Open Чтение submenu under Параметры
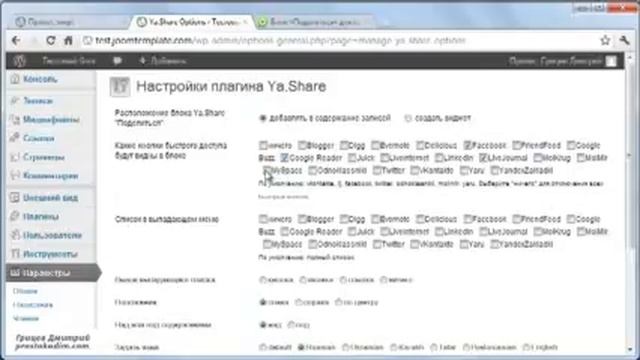This screenshot has height=360, width=640. point(26,318)
